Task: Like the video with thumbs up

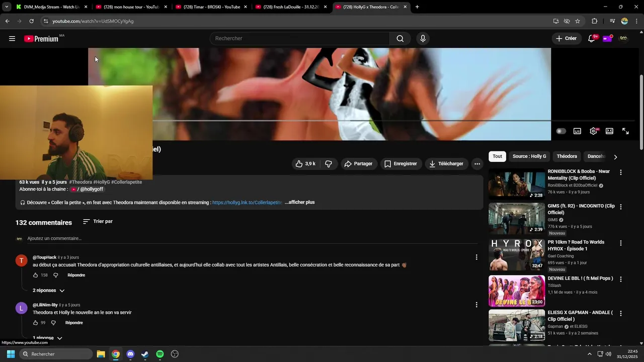Action: point(305,164)
